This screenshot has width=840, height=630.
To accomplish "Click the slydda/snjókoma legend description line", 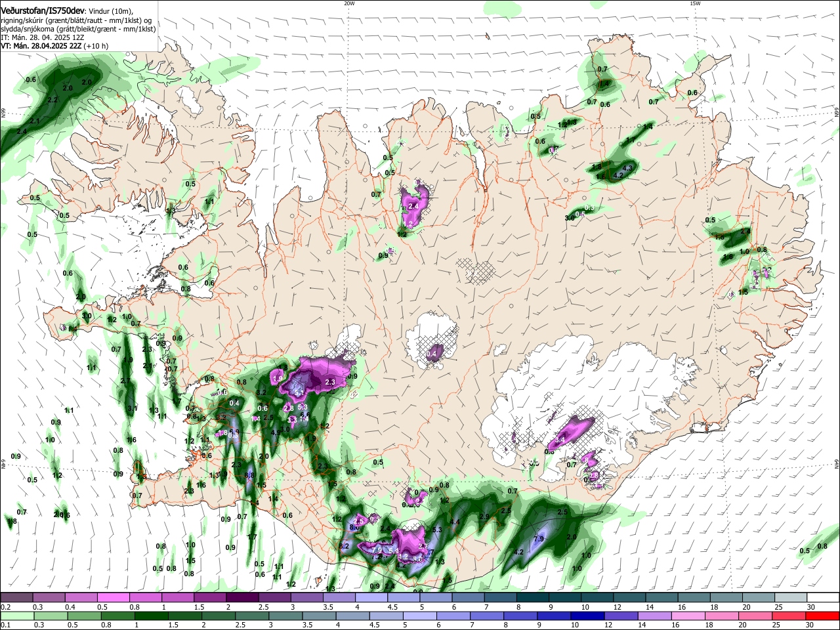I will 78,29.
